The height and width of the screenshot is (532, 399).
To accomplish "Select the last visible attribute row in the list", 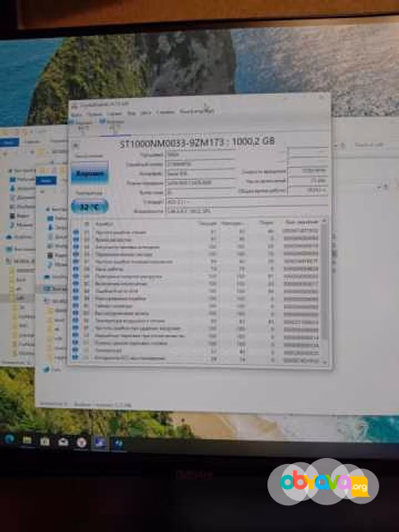I will click(195, 357).
